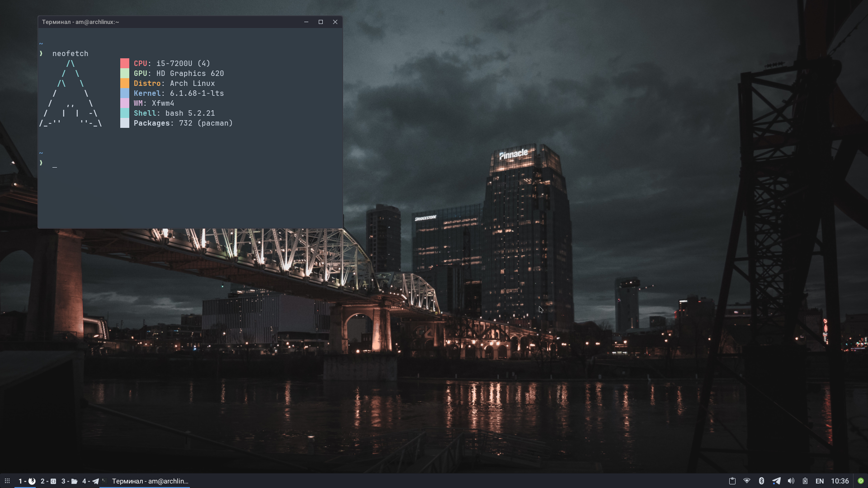Open the clipboard manager tray icon
Image resolution: width=868 pixels, height=488 pixels.
click(x=732, y=481)
